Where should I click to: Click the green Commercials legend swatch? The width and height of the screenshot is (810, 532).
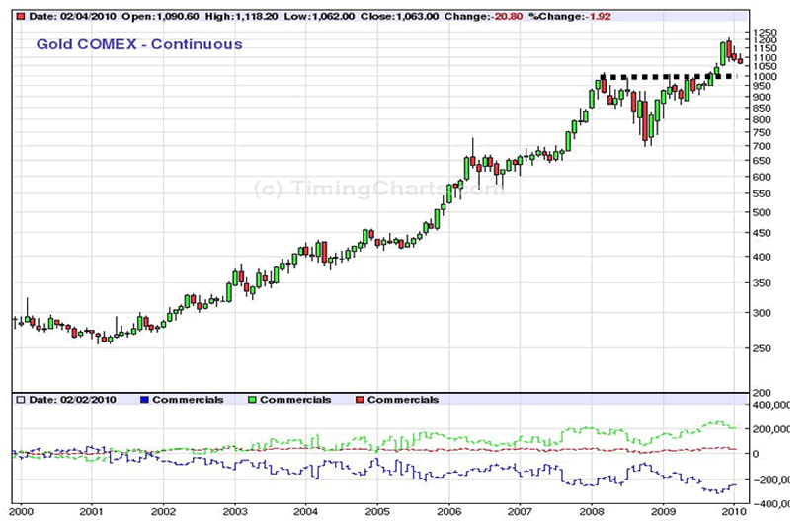(x=252, y=400)
